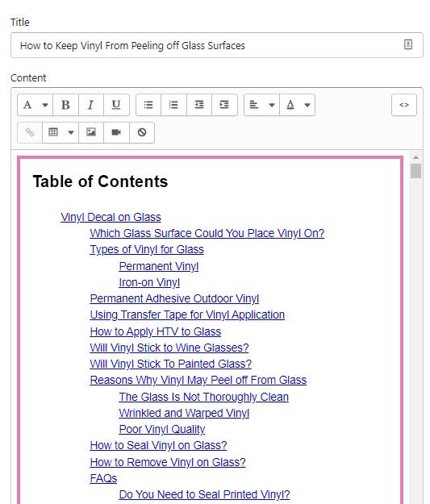The width and height of the screenshot is (430, 504).
Task: Follow the Permanent Vinyl link
Action: coord(159,266)
